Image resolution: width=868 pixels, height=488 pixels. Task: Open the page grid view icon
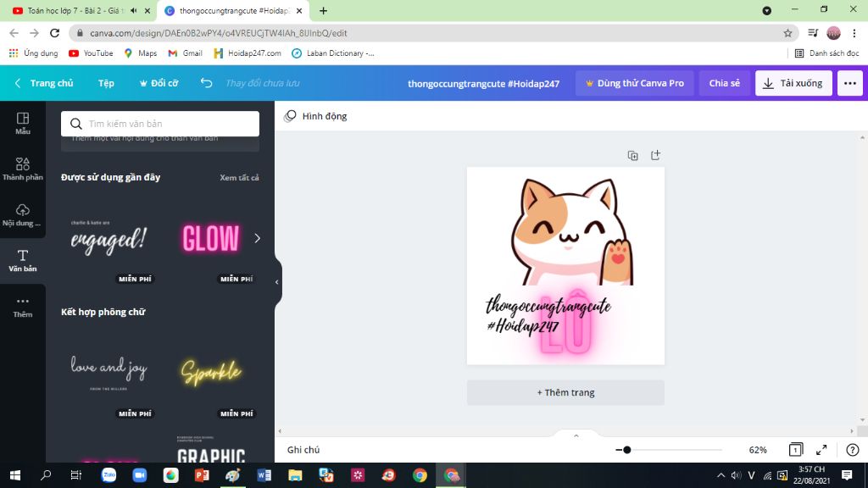pos(795,449)
